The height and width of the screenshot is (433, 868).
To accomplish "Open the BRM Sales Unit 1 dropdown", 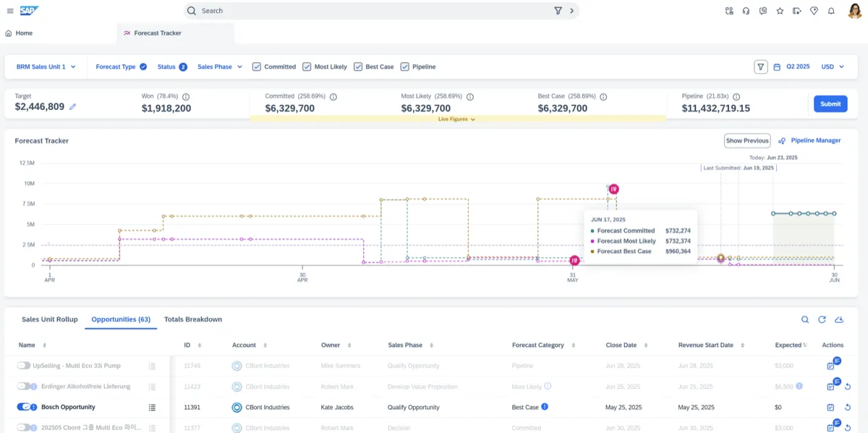I will click(x=46, y=66).
